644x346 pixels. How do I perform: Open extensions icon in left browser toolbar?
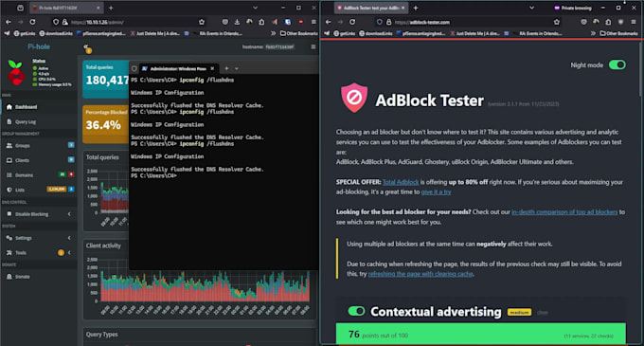(261, 22)
